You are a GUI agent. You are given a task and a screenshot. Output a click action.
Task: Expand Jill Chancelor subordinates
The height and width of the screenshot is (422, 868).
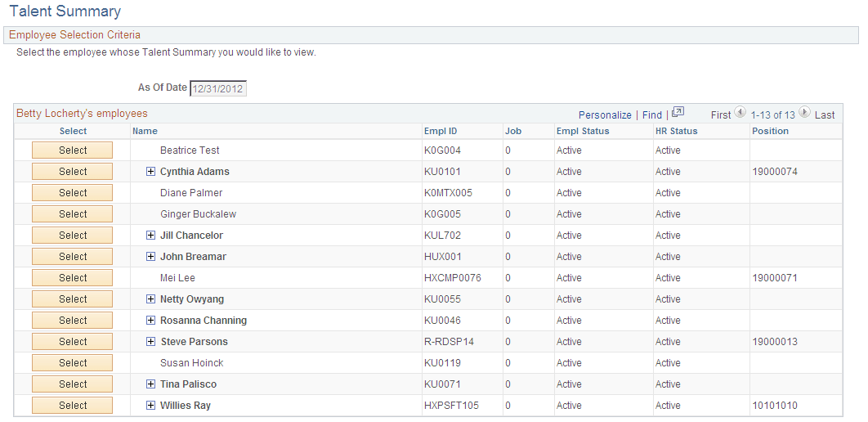point(150,236)
